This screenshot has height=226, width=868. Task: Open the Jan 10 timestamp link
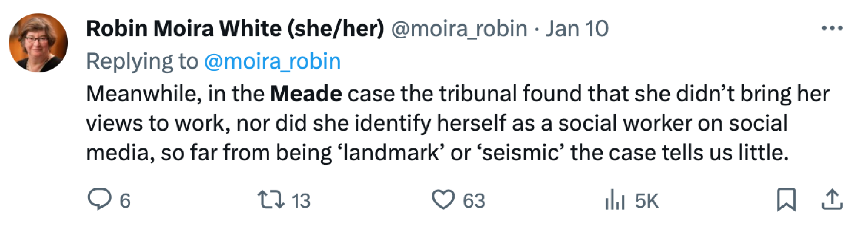pos(577,29)
